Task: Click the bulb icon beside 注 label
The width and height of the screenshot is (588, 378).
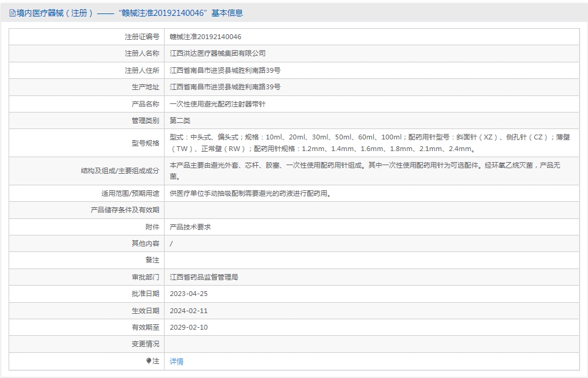Action: (x=149, y=361)
